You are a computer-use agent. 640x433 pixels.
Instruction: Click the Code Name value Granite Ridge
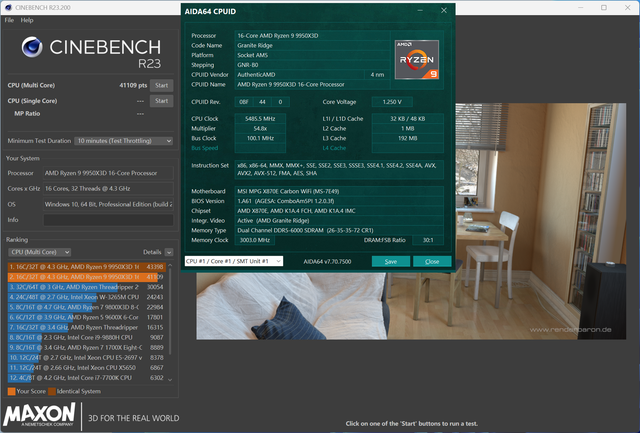[312, 45]
